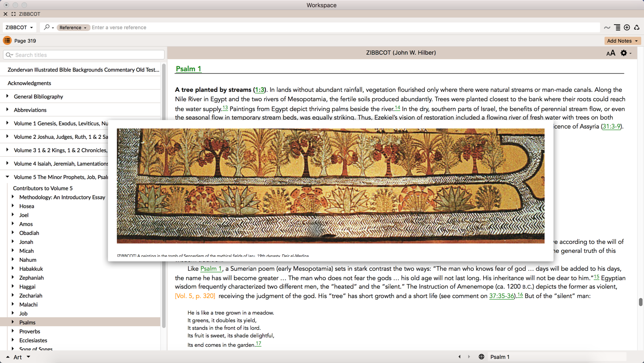
Task: Expand the Job tree node arrow
Action: coord(13,313)
